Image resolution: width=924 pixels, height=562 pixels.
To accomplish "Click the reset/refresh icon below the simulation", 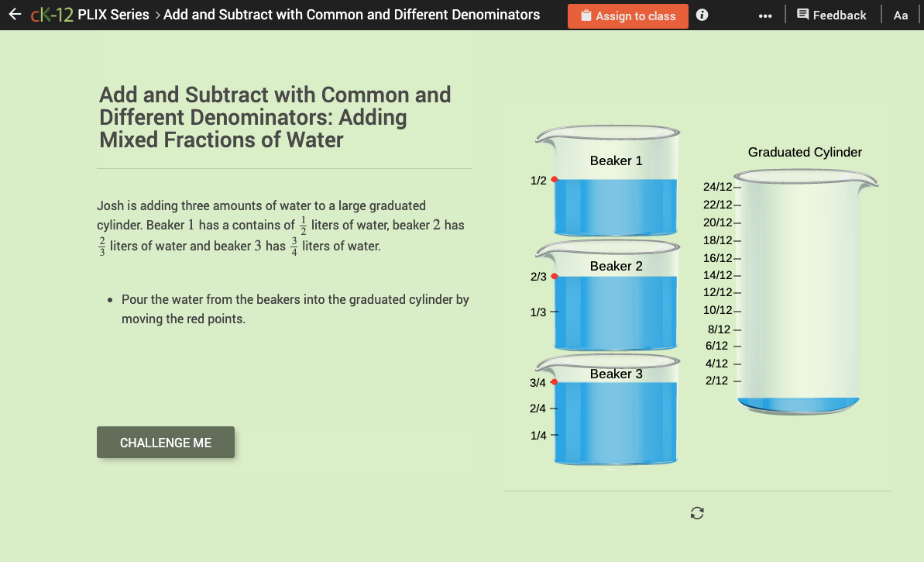I will 696,512.
